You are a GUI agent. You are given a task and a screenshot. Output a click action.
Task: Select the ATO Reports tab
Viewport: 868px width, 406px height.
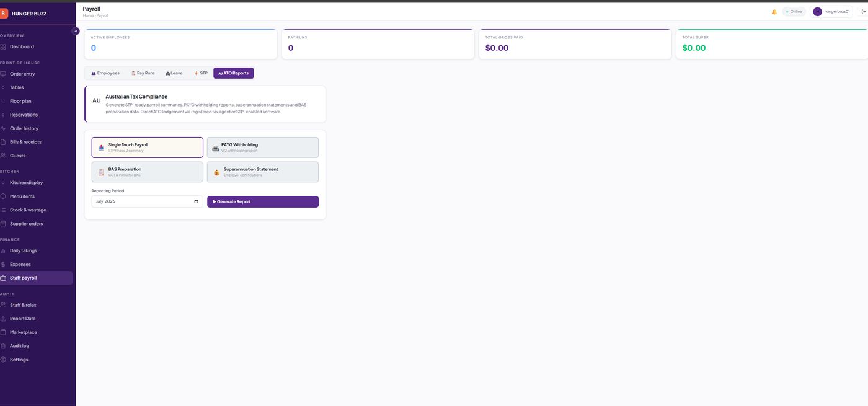pos(234,73)
